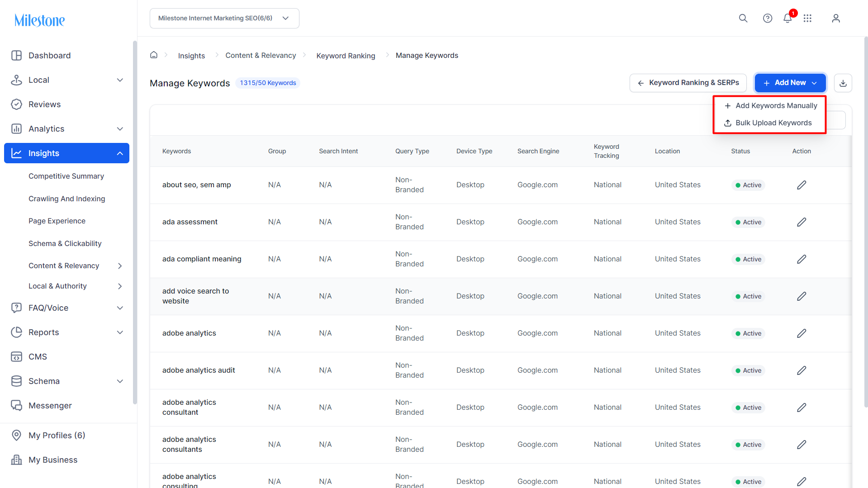Open Reviews in sidebar
Screen dimensions: 868x488
click(66, 104)
